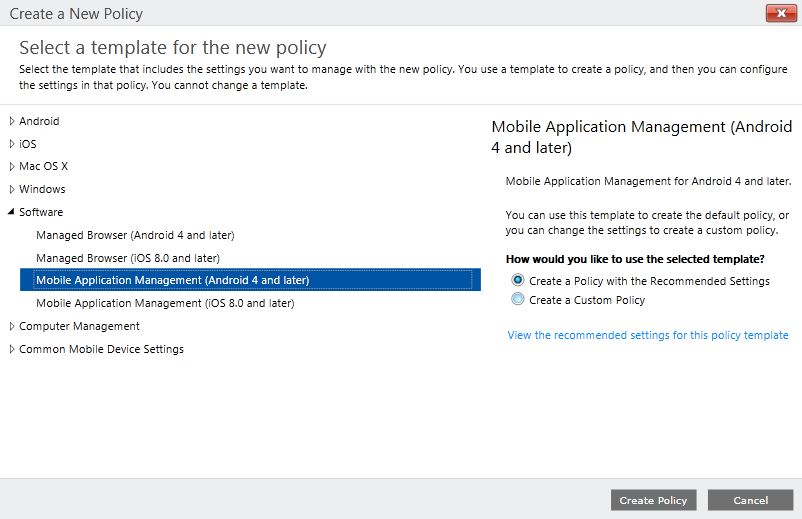The image size is (802, 519).
Task: Expand the Mac OS X category arrow
Action: click(x=12, y=167)
